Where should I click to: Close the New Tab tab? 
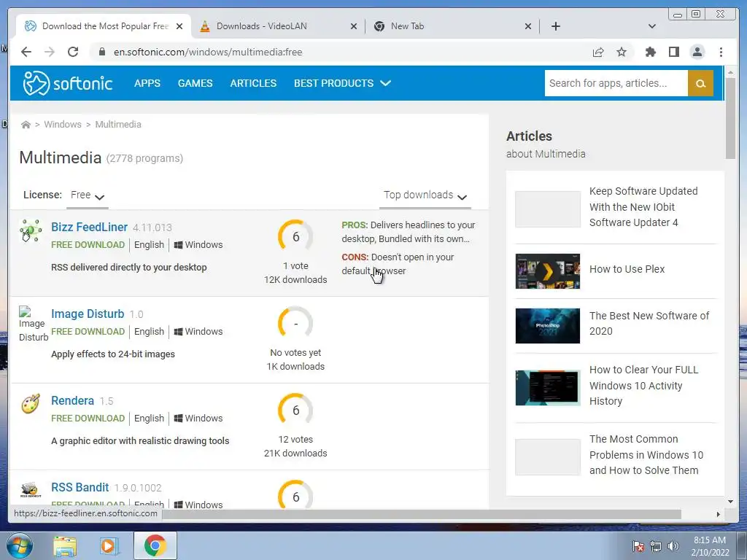point(528,26)
